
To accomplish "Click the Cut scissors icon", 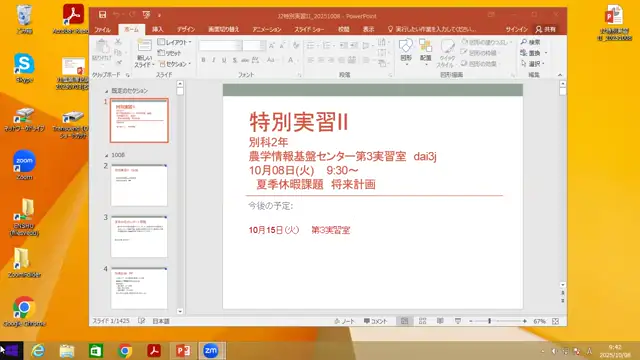I will click(x=118, y=42).
